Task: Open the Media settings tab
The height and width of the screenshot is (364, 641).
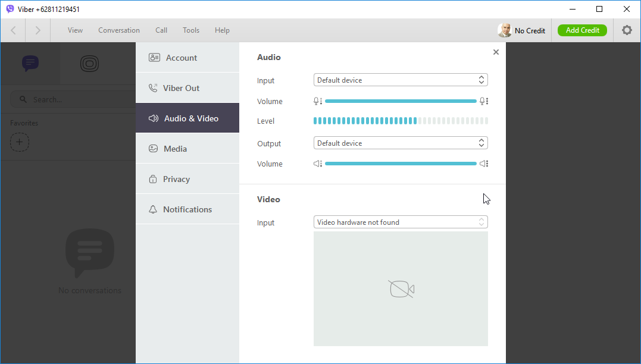Action: 187,149
